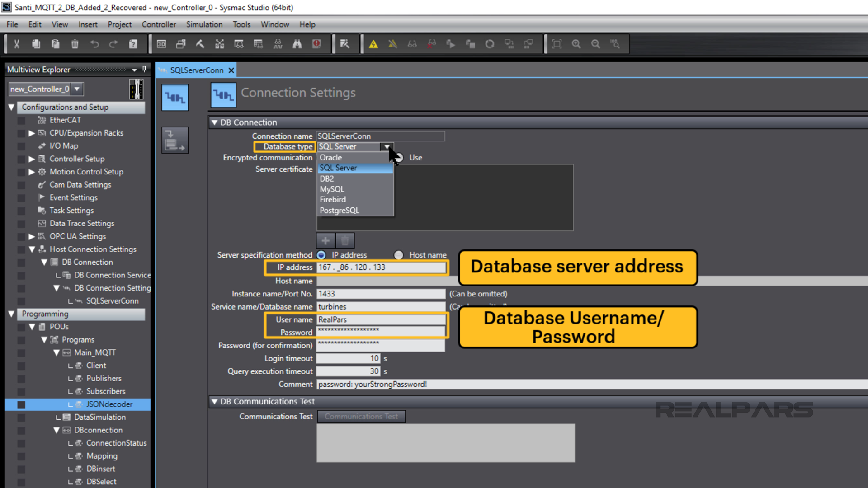Select Host name radio button

point(398,254)
